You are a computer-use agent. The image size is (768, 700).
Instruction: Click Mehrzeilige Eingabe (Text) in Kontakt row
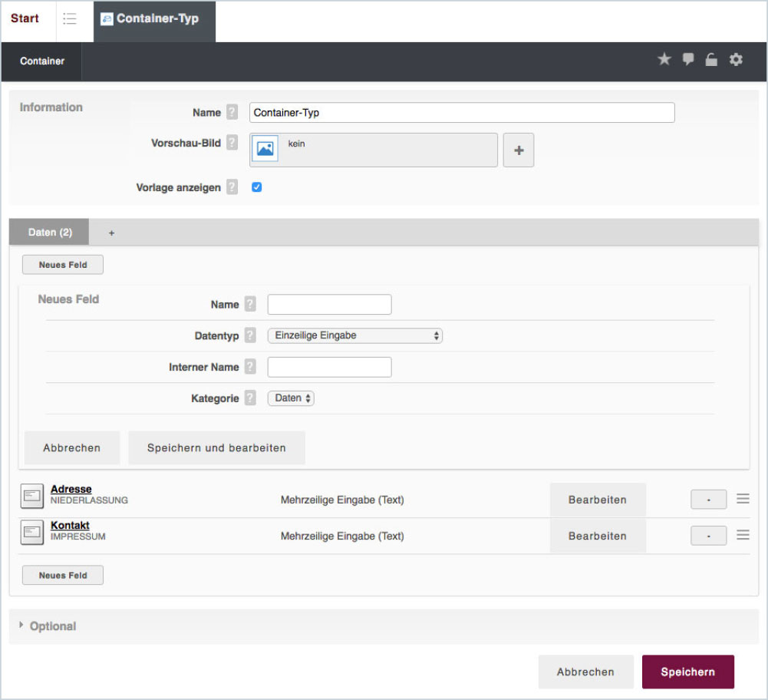coord(342,536)
